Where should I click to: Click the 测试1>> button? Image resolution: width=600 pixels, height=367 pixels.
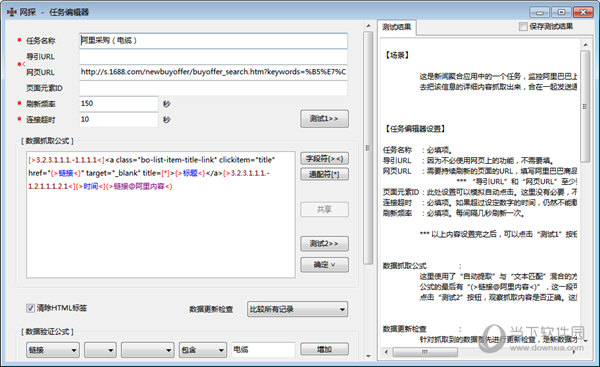pos(324,119)
